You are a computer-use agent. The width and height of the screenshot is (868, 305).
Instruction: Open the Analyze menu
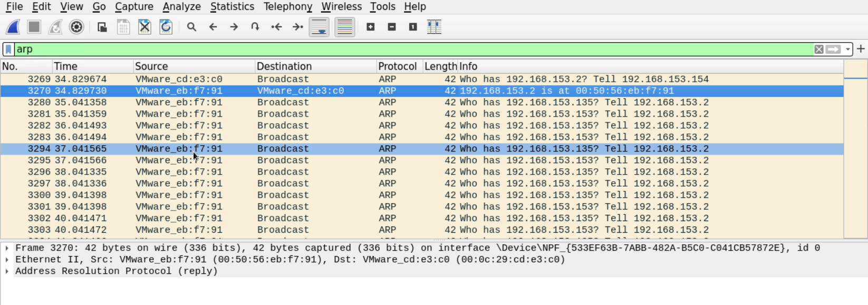pyautogui.click(x=181, y=7)
